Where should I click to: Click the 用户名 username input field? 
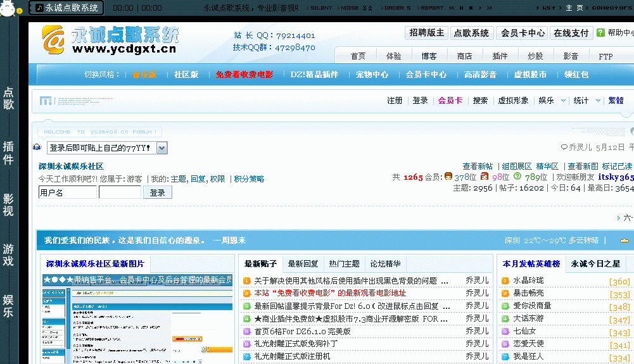point(67,192)
